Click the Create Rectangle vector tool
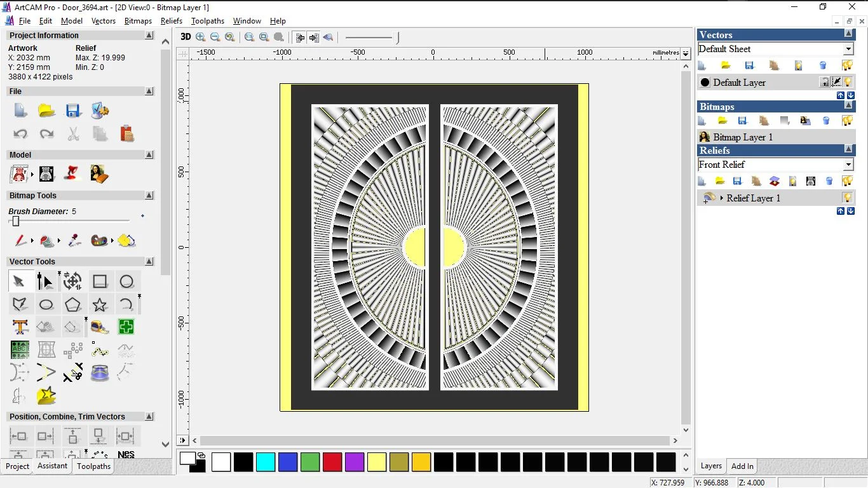 100,281
